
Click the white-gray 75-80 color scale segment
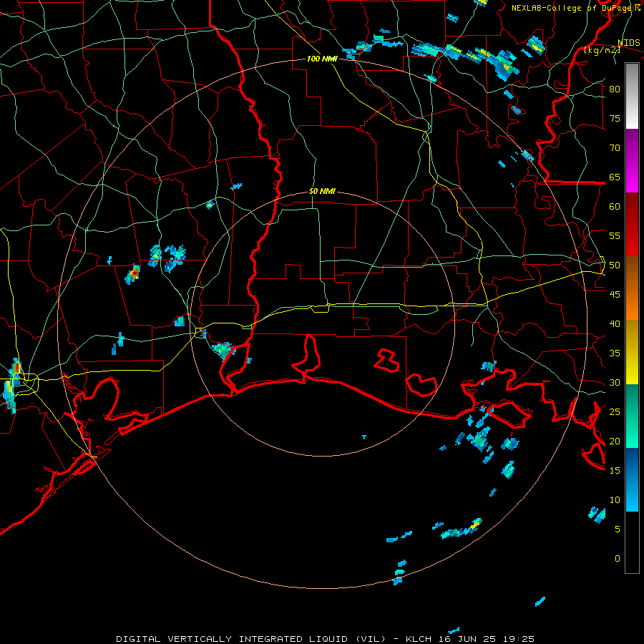click(x=632, y=96)
